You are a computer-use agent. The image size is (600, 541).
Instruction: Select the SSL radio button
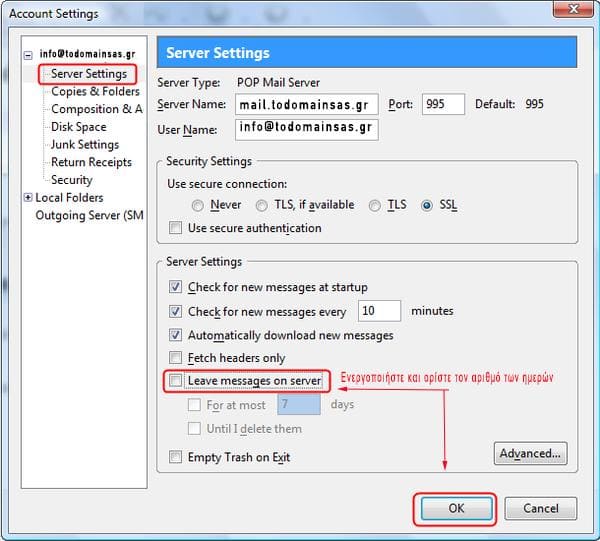pos(427,205)
